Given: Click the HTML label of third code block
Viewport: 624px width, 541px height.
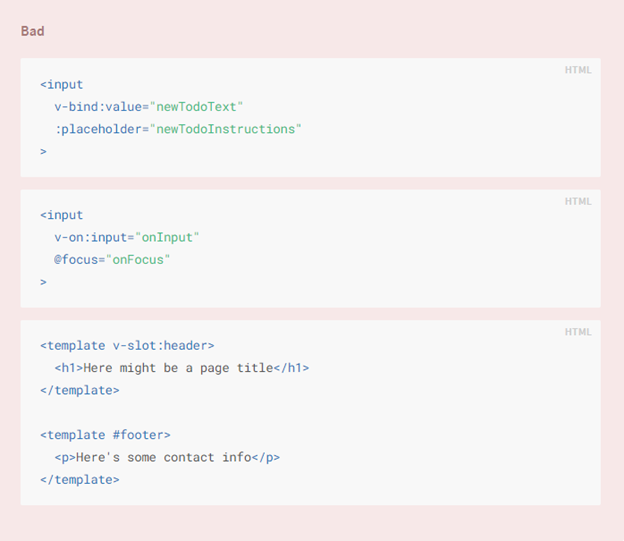Looking at the screenshot, I should point(578,332).
